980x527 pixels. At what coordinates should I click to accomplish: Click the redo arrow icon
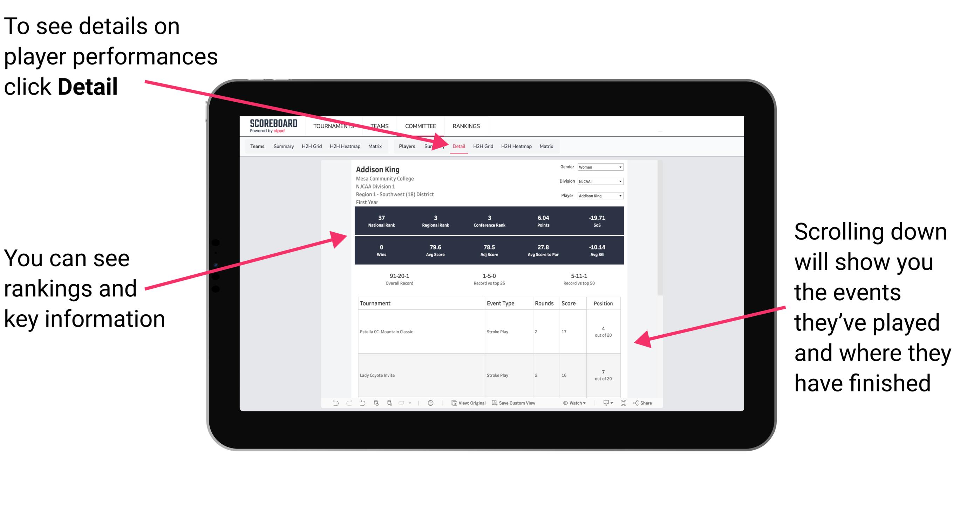pyautogui.click(x=345, y=403)
